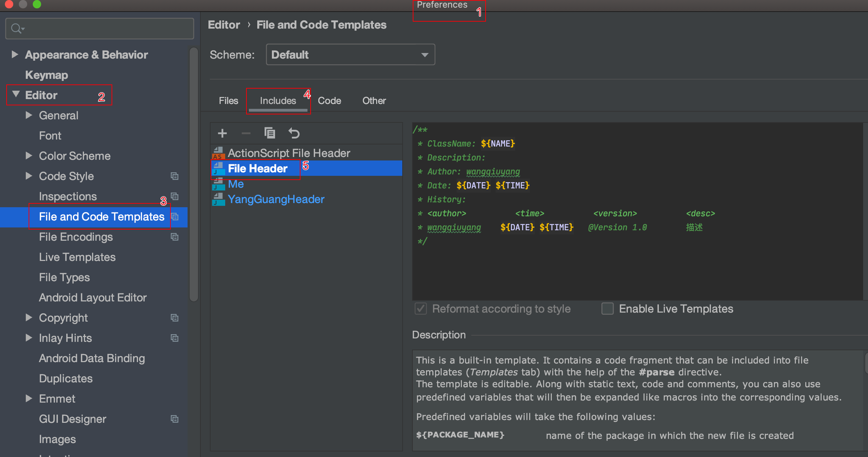Open Duplicates settings
The height and width of the screenshot is (457, 868).
tap(66, 379)
